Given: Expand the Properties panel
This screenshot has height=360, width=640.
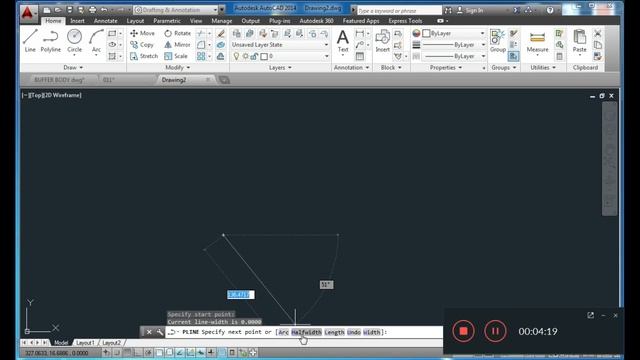Looking at the screenshot, I should pyautogui.click(x=446, y=67).
